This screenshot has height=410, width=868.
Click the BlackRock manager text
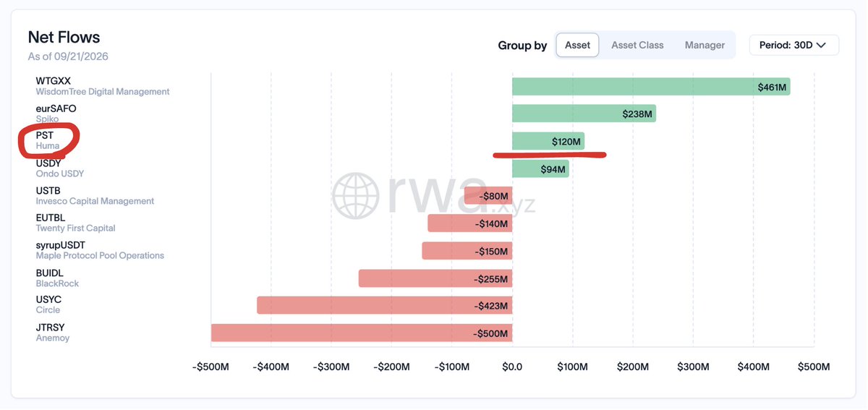(57, 283)
